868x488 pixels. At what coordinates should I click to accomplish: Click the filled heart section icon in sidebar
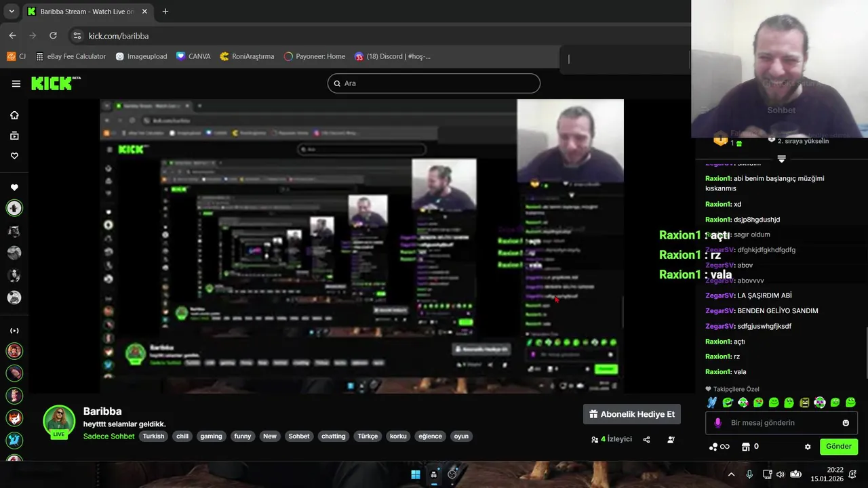tap(14, 188)
